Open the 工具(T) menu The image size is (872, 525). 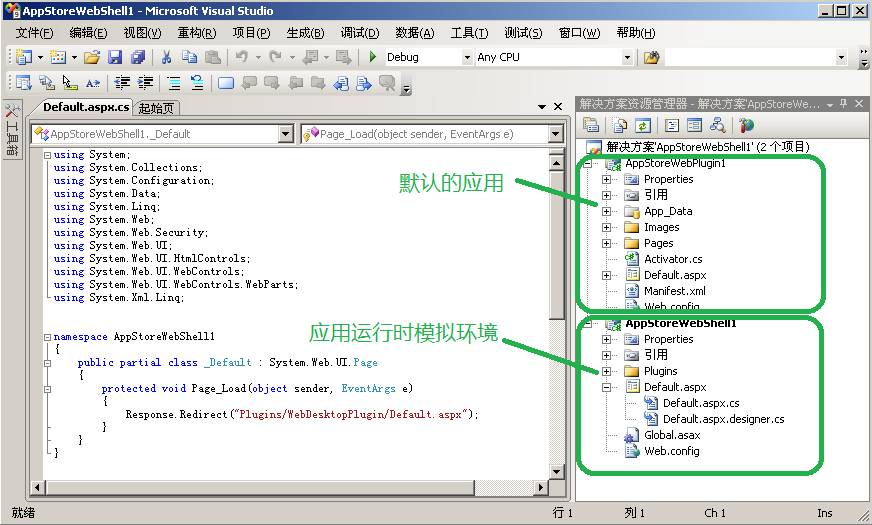pyautogui.click(x=469, y=33)
